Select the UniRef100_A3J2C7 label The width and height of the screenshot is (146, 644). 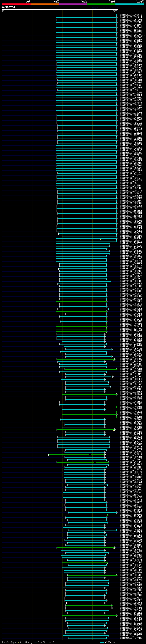131,615
